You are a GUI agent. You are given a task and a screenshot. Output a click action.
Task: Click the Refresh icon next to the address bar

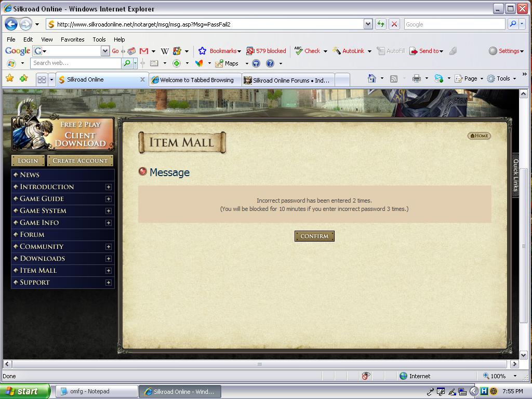[381, 24]
